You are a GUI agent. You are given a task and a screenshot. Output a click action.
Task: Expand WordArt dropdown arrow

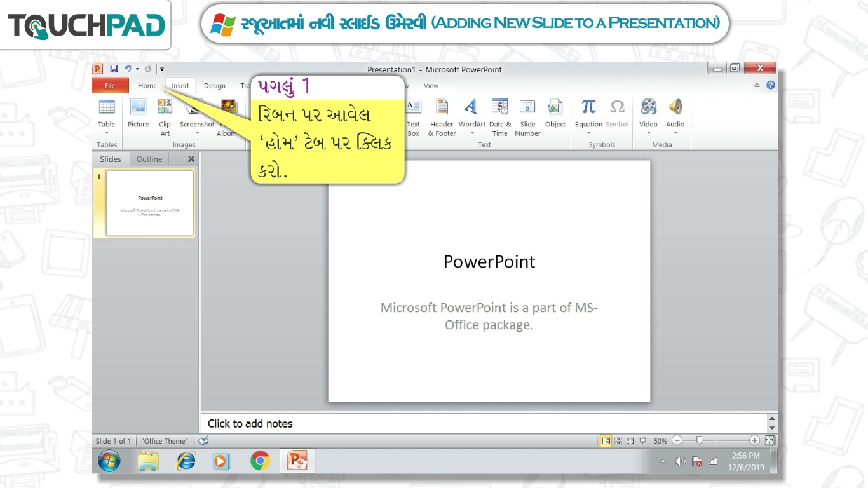coord(472,133)
